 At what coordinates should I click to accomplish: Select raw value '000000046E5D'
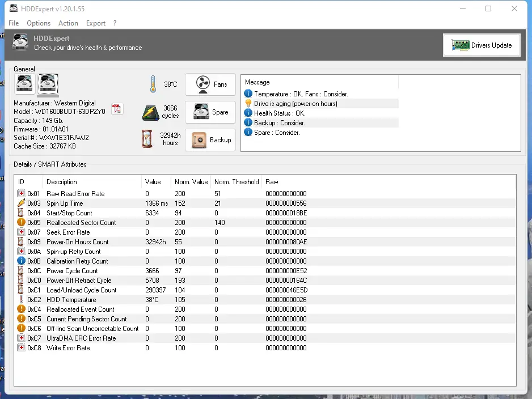(x=286, y=290)
